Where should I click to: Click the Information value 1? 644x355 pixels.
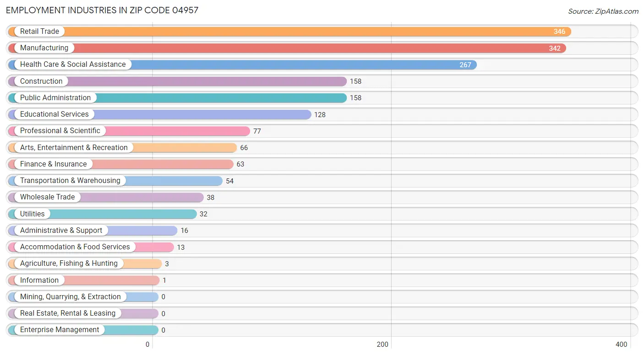point(164,280)
